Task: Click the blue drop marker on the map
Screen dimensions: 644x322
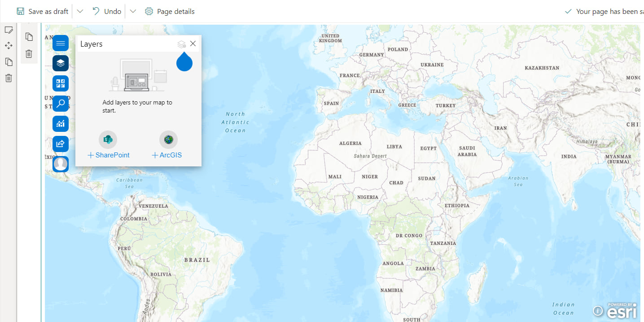Action: coord(184,62)
